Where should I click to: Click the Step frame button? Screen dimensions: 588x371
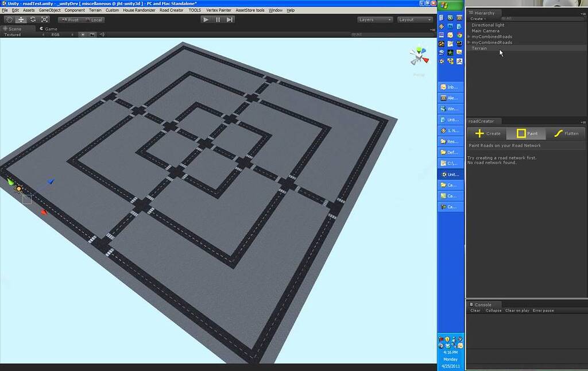click(x=230, y=19)
